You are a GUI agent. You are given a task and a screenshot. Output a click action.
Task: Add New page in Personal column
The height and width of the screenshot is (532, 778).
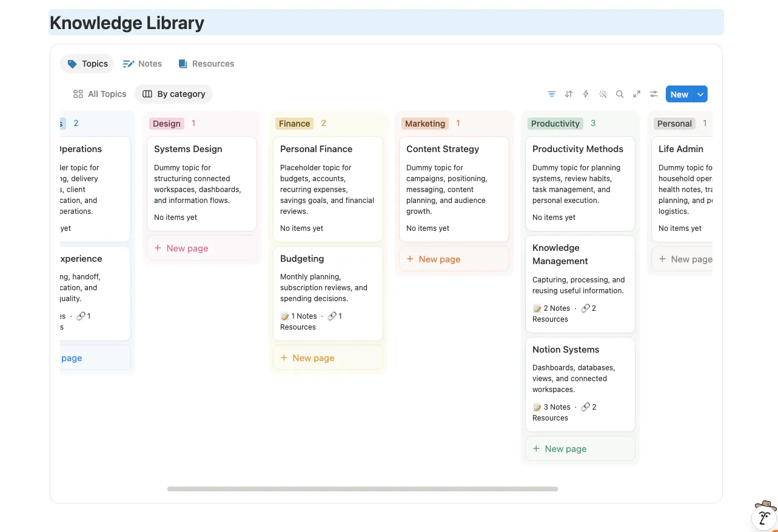coord(682,259)
